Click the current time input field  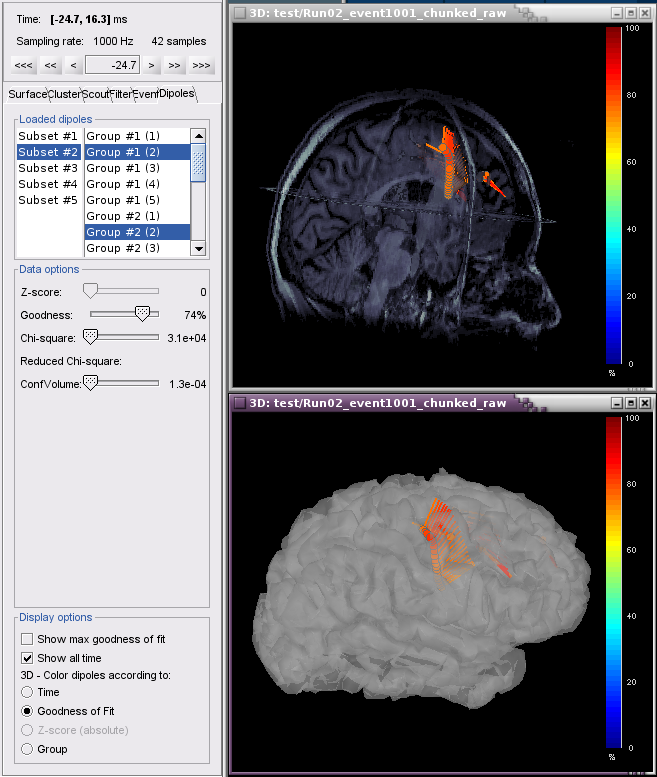(112, 66)
